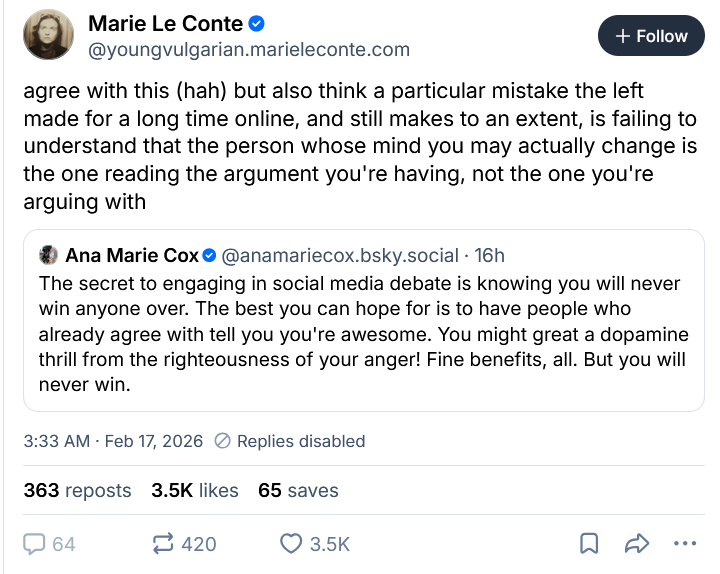This screenshot has height=574, width=720.
Task: Click the @anamariecox.bsky.social handle
Action: click(340, 255)
